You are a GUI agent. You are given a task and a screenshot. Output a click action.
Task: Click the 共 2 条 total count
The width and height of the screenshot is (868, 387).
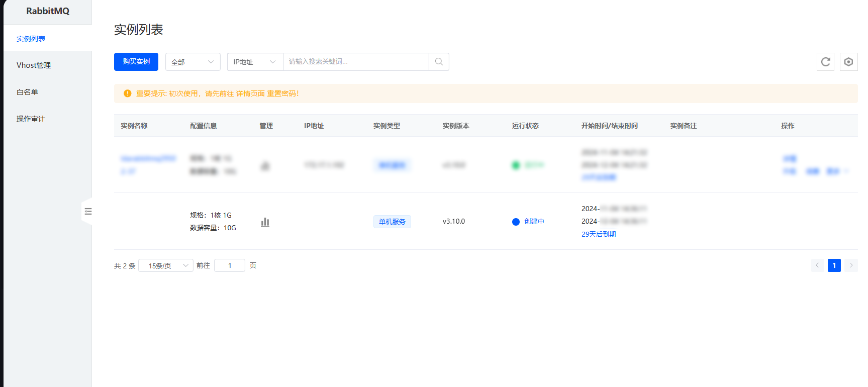click(125, 266)
